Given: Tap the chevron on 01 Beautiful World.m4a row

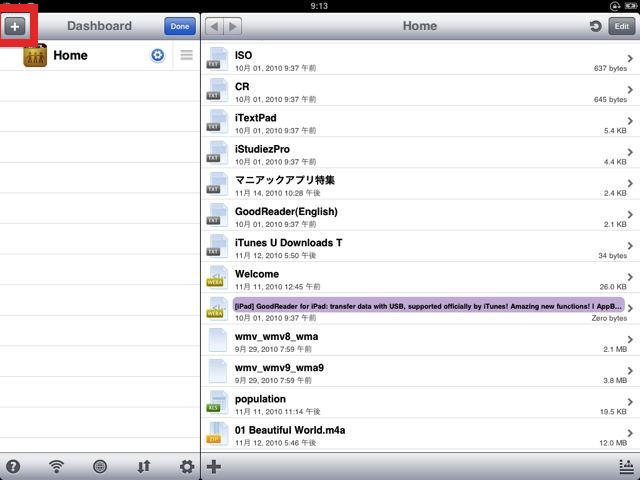Looking at the screenshot, I should pos(630,433).
